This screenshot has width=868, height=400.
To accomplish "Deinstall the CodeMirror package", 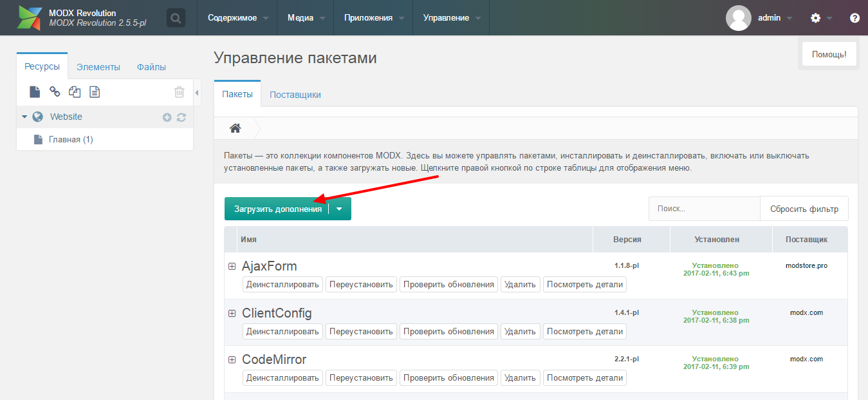I will pyautogui.click(x=282, y=377).
